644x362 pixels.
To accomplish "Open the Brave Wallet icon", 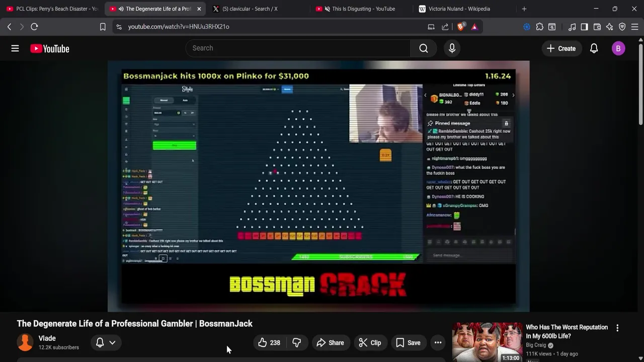I will [x=597, y=27].
